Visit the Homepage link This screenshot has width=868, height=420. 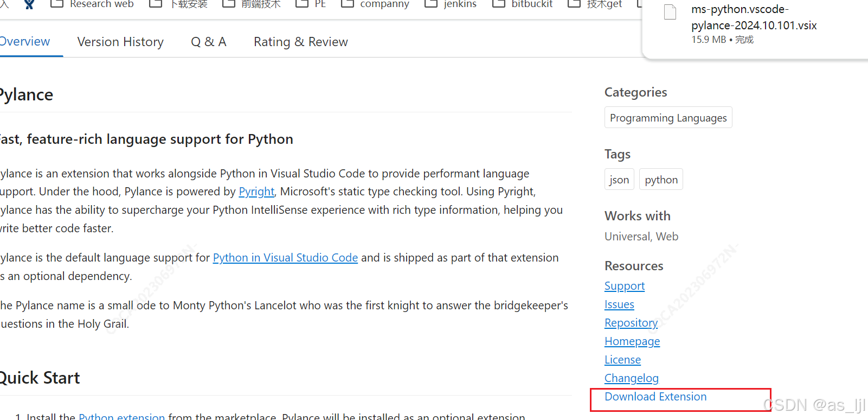click(632, 341)
